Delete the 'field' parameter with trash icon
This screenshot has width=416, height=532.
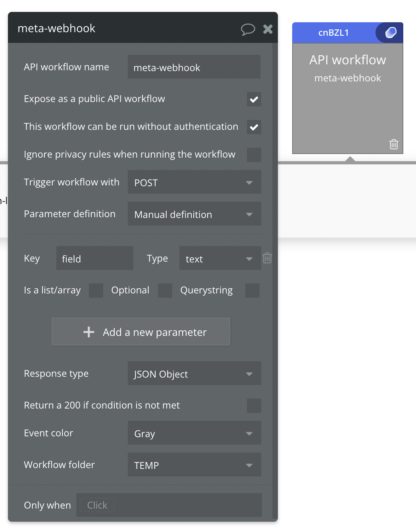pos(268,258)
